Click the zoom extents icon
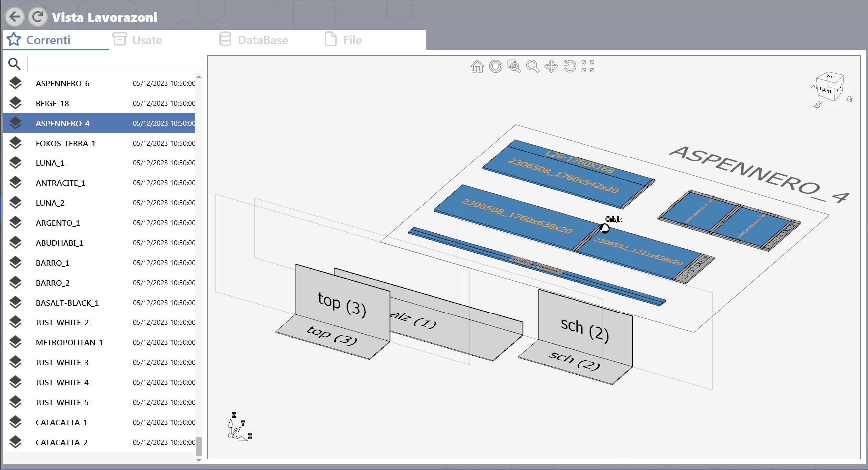This screenshot has height=470, width=868. coord(588,66)
